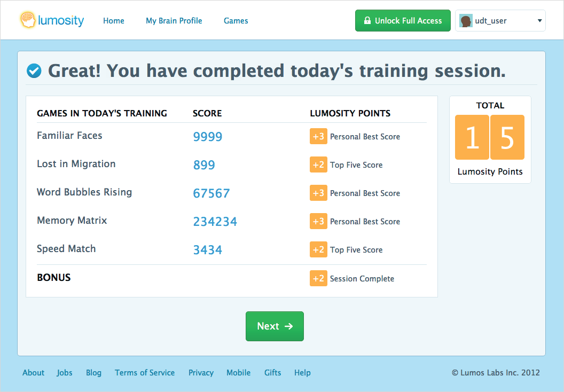Click the training session completed headline
Viewport: 564px width, 392px height.
(x=277, y=71)
